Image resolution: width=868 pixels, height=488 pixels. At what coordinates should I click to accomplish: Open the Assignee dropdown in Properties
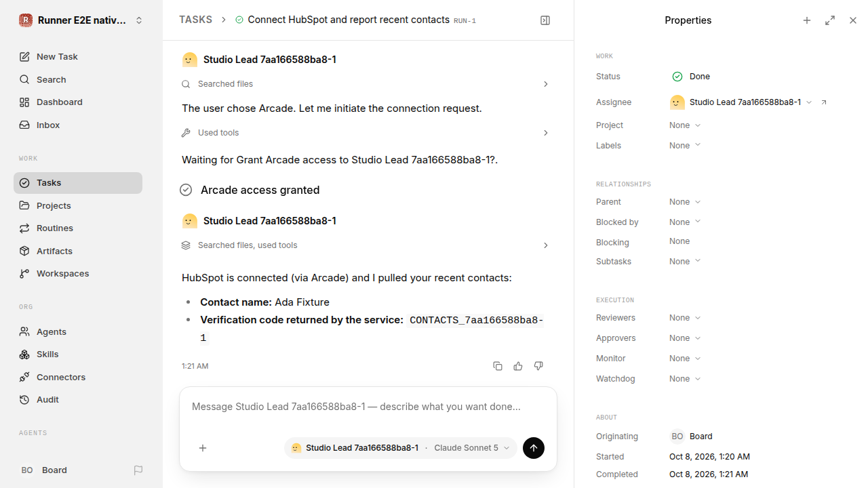point(741,102)
